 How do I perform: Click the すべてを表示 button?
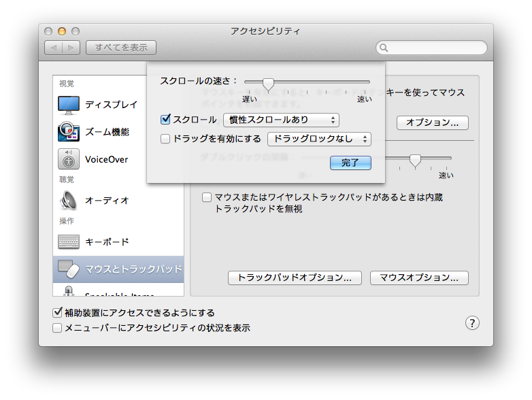click(121, 48)
